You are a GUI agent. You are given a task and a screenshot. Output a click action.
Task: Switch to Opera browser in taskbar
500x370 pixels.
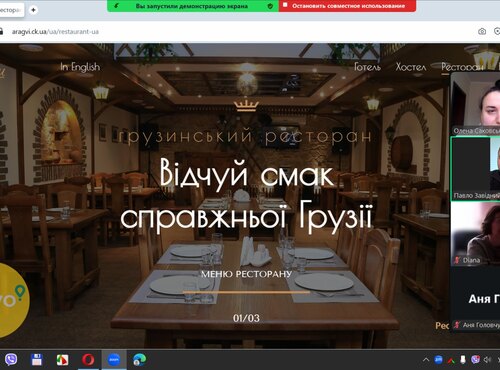point(88,360)
